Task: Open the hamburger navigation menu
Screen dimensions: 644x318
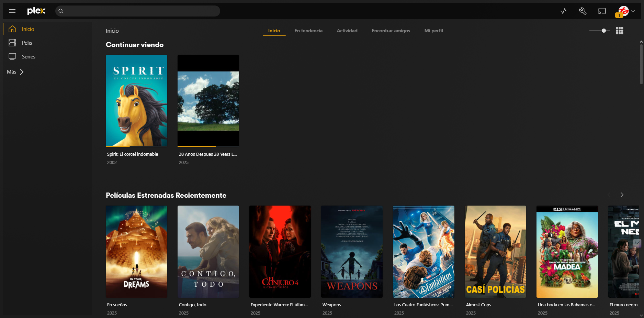Action: (12, 11)
